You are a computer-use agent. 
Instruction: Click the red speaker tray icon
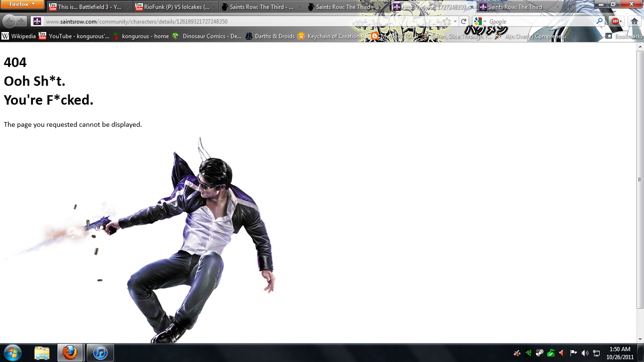click(561, 353)
